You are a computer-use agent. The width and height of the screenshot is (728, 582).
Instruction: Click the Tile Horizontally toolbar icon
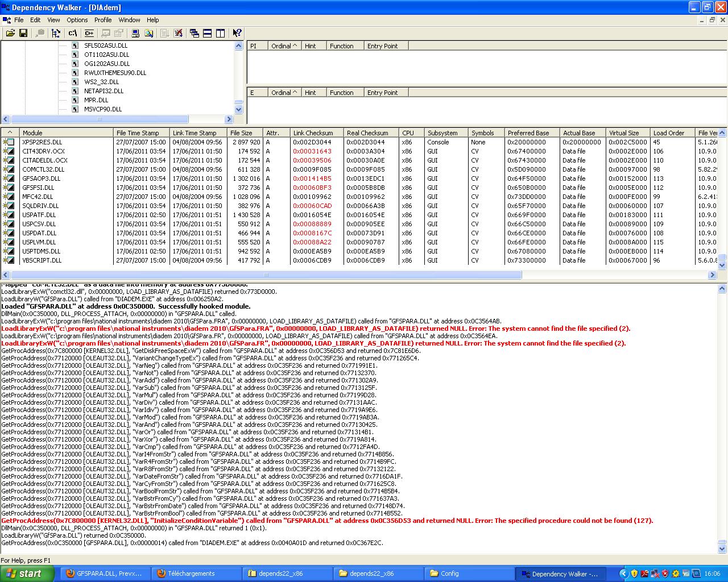[208, 34]
